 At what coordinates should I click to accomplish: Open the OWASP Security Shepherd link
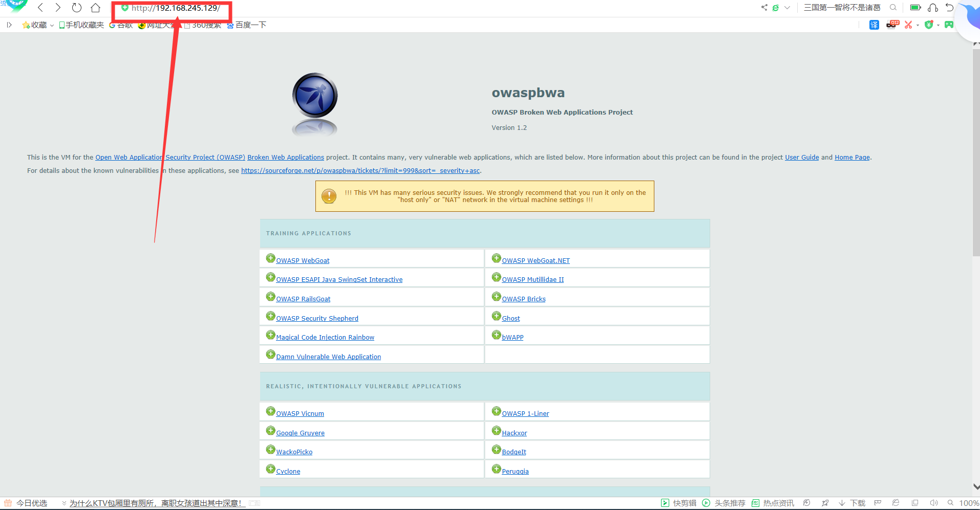pyautogui.click(x=317, y=319)
